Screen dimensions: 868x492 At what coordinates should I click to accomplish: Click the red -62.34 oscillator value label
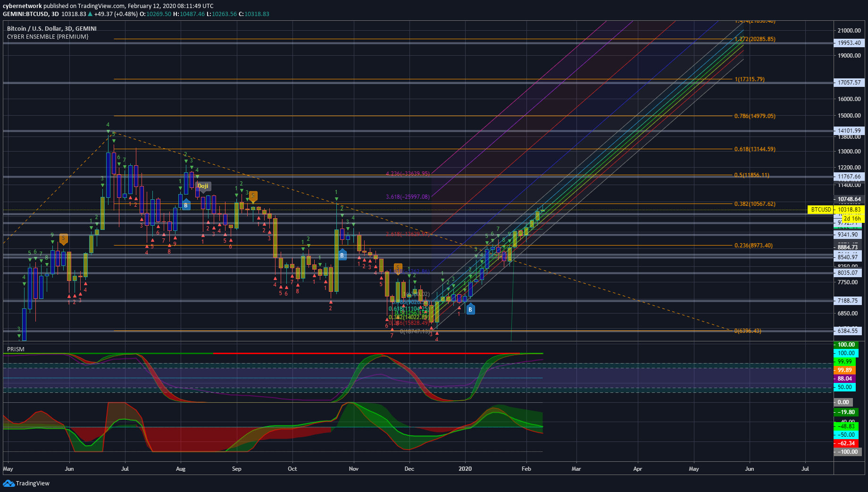(847, 443)
